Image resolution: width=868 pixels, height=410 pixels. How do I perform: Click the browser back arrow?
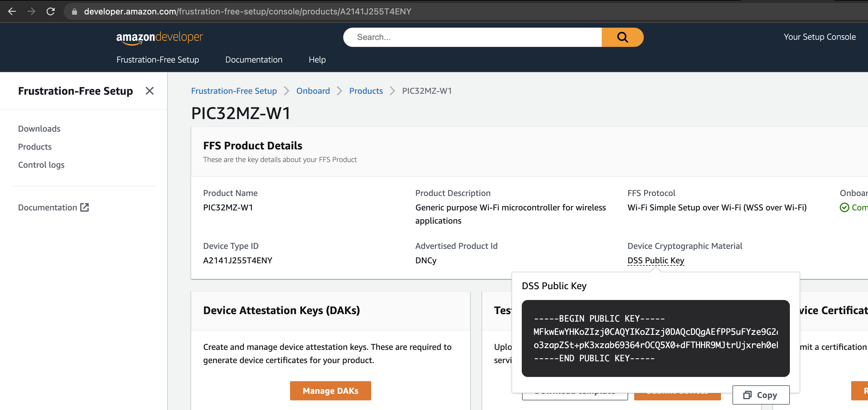tap(12, 11)
